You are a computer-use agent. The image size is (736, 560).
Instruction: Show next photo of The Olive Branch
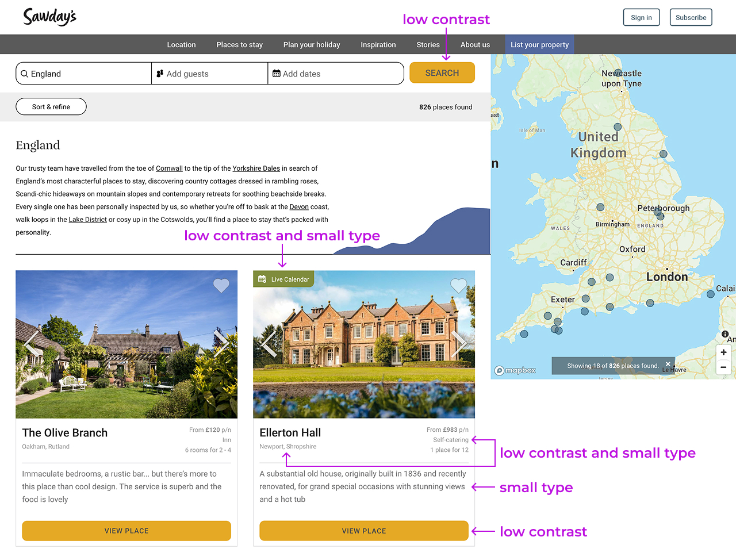click(221, 344)
